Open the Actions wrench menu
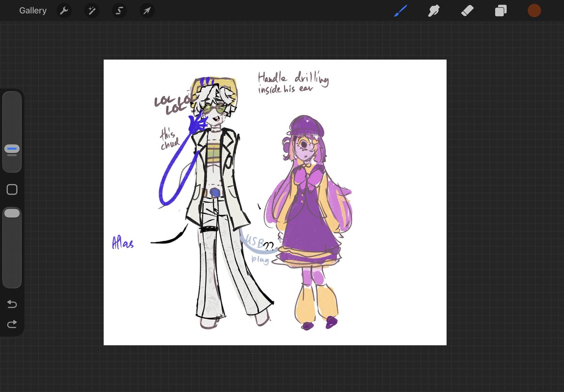The image size is (564, 392). coord(64,11)
